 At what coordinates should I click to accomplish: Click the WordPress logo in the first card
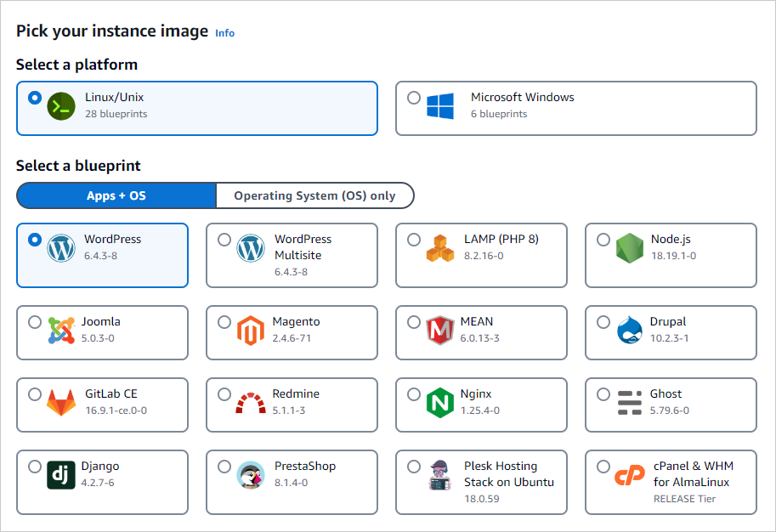[x=61, y=248]
